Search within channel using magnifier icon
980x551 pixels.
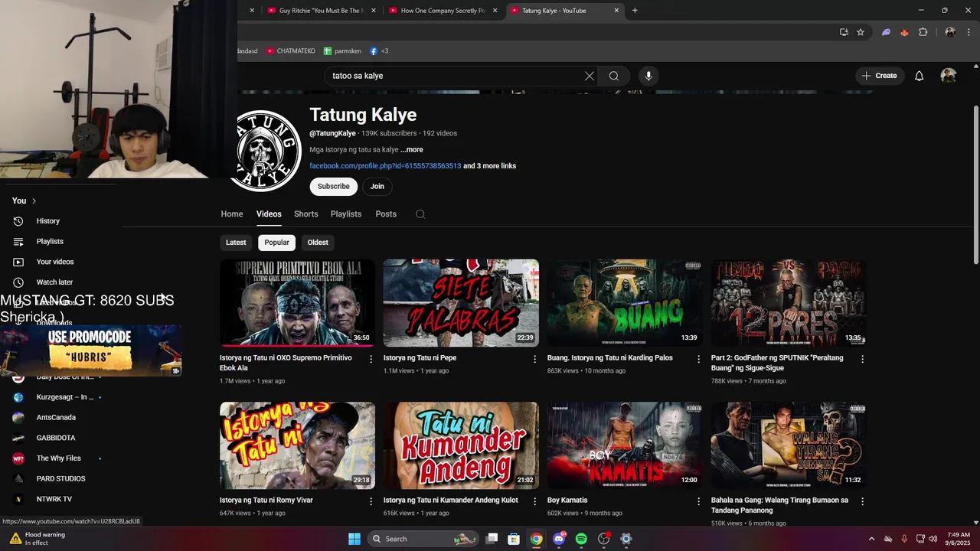tap(420, 214)
